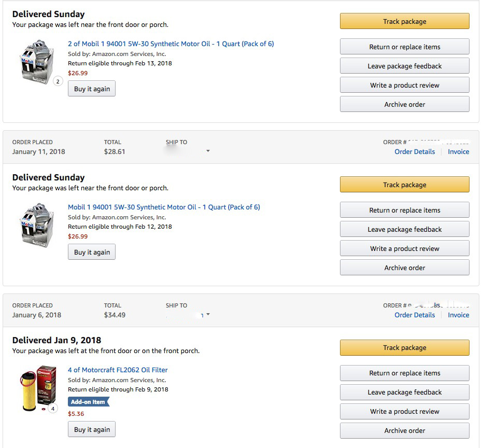Buy the Motorcraft oil filter again

click(92, 429)
